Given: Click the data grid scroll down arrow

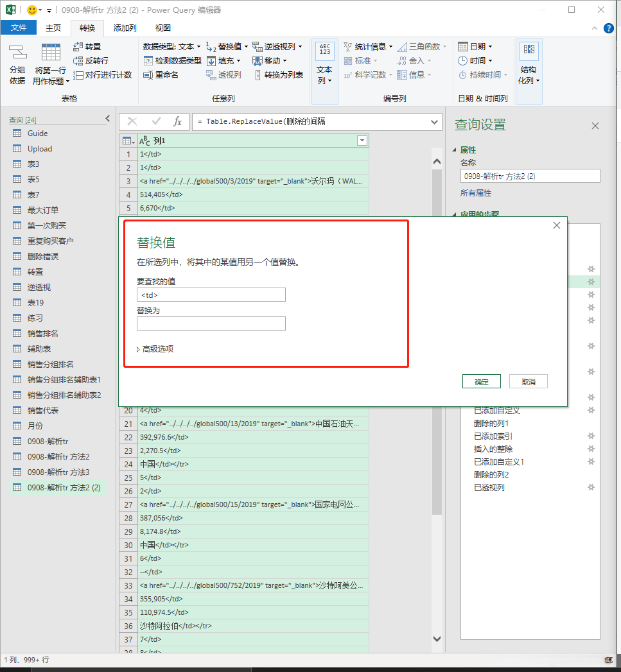Looking at the screenshot, I should (x=437, y=639).
